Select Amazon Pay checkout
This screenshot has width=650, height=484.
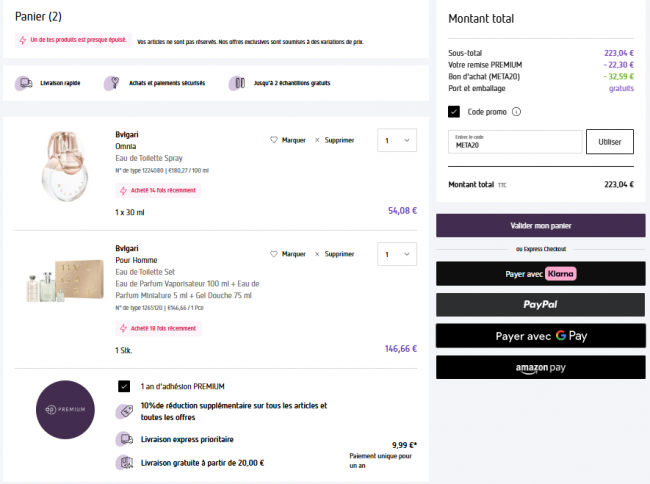coord(540,368)
